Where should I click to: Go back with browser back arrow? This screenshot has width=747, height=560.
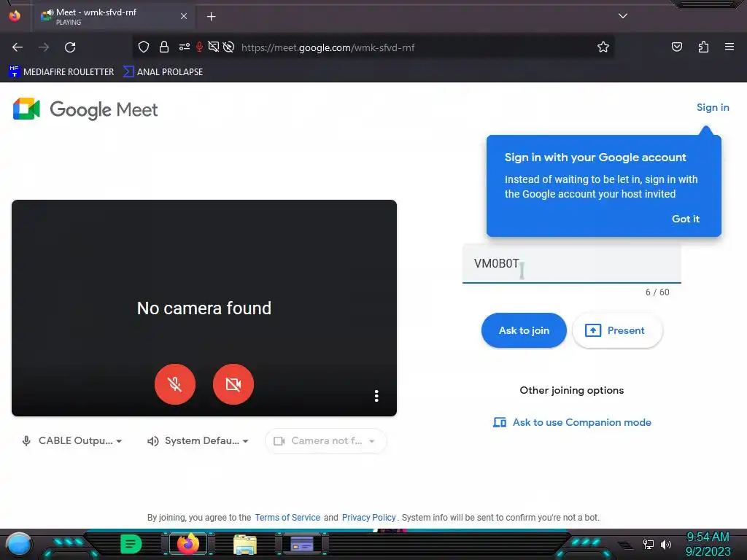pos(18,47)
